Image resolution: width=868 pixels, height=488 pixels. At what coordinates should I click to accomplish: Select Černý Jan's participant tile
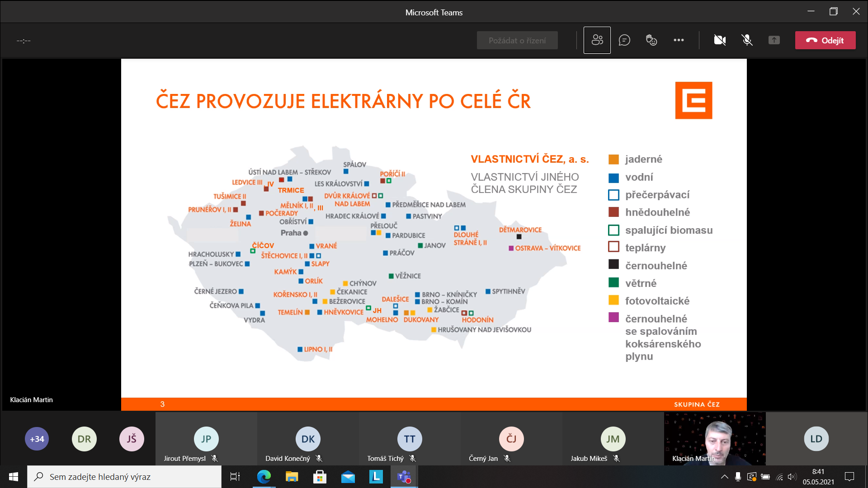[x=511, y=439]
